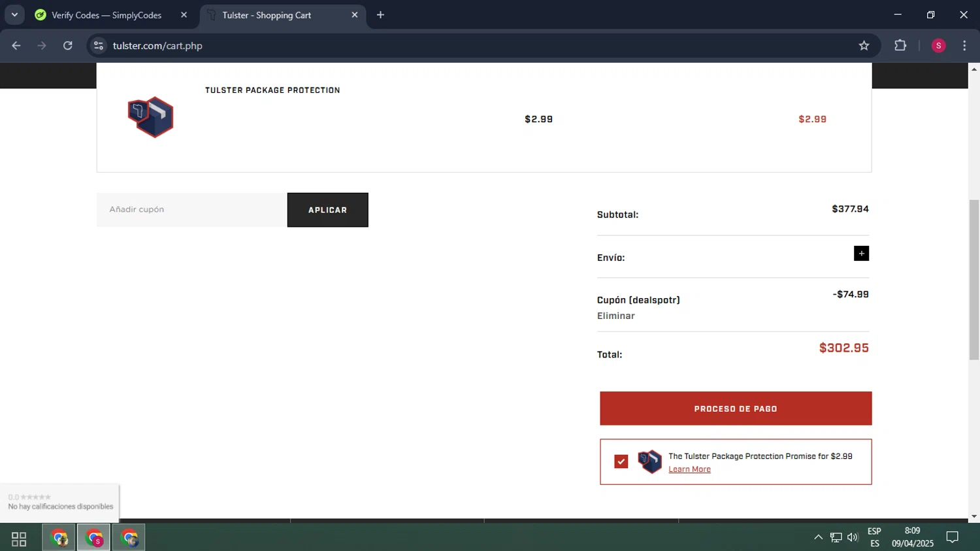Click the Tulster Package Protection product image
This screenshot has height=551, width=980.
150,118
